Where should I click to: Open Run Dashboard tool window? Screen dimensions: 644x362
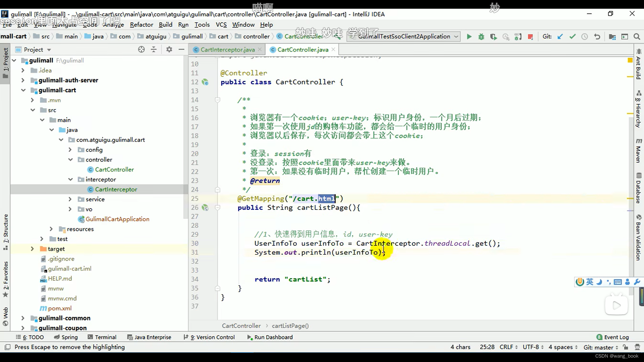click(270, 337)
